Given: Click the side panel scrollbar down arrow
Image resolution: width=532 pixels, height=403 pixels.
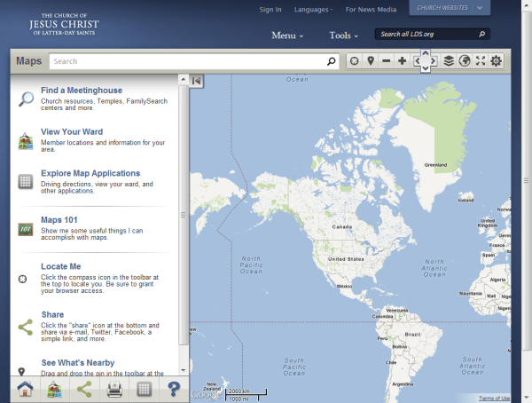Looking at the screenshot, I should coord(184,370).
